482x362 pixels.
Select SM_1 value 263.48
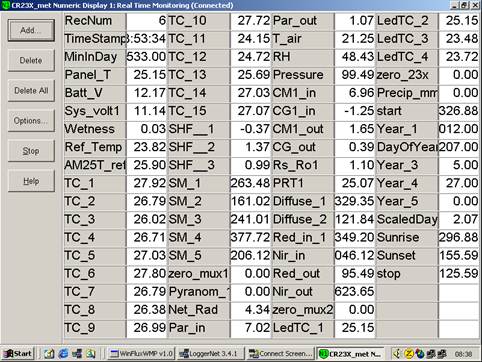pos(251,183)
